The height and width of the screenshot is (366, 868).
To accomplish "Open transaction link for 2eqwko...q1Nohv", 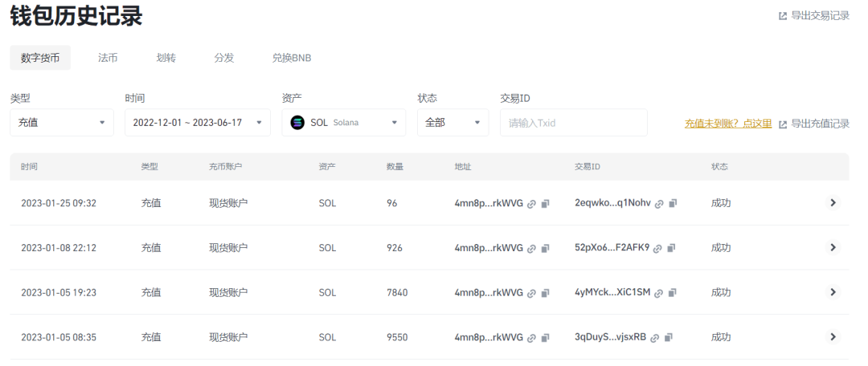I will pyautogui.click(x=659, y=203).
